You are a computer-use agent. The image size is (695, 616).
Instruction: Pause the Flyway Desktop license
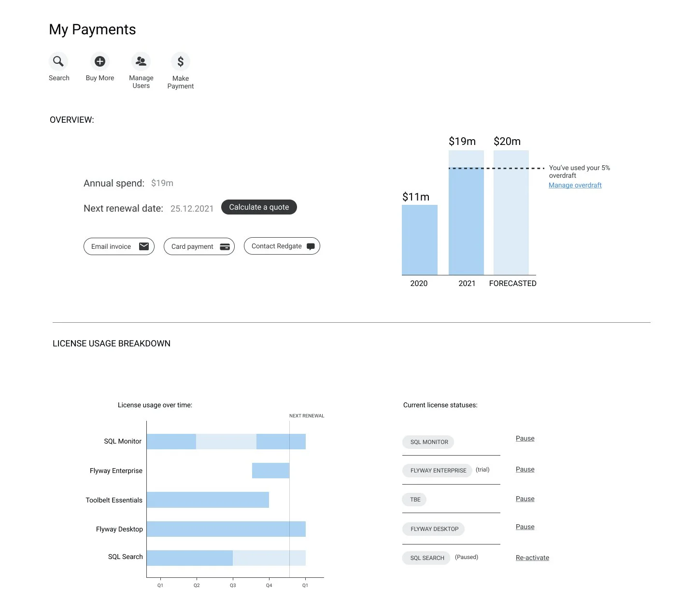[x=525, y=527]
